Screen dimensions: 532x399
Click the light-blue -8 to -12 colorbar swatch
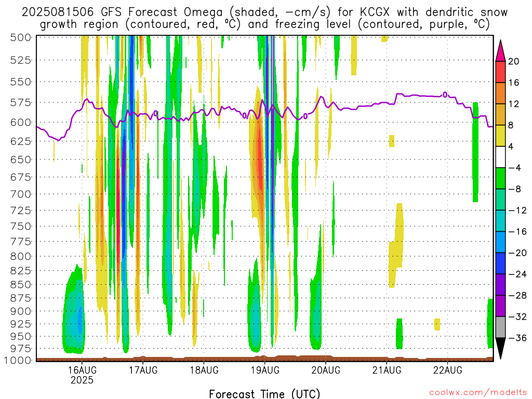click(x=500, y=199)
